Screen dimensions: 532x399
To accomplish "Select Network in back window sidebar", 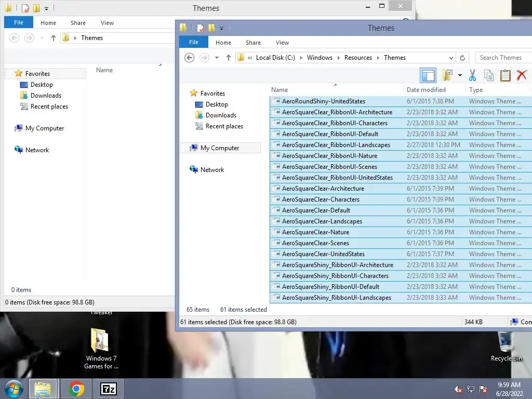I will [x=37, y=150].
